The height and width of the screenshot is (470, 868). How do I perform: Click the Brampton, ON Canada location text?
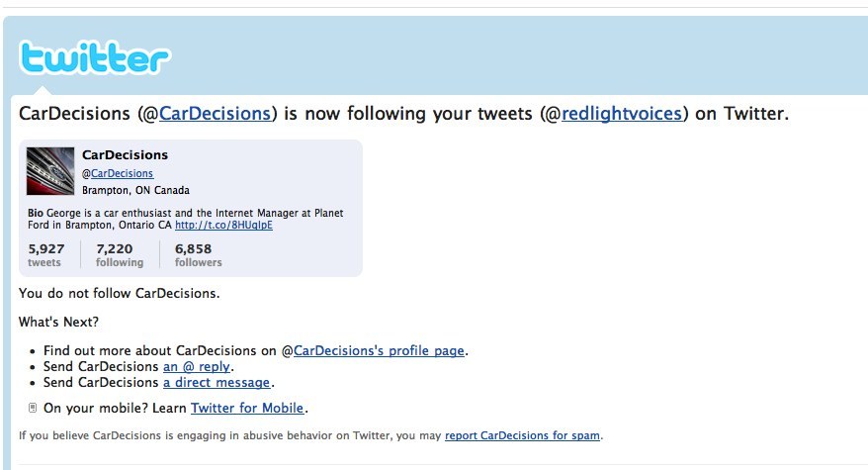click(135, 190)
